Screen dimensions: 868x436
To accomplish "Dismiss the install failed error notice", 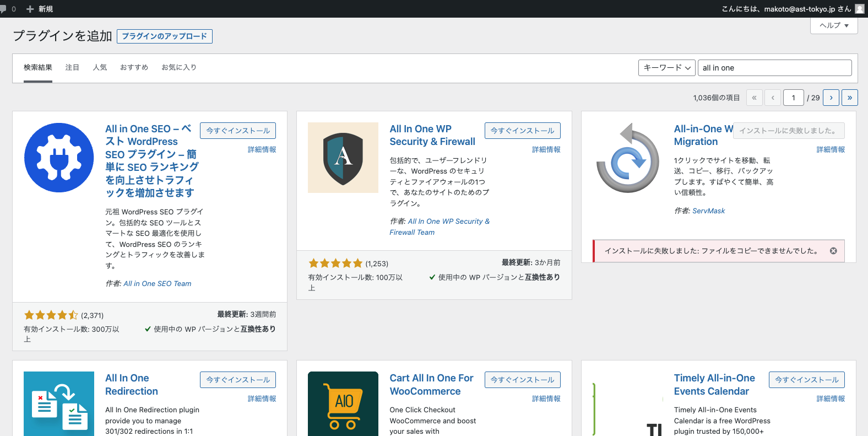I will tap(833, 251).
